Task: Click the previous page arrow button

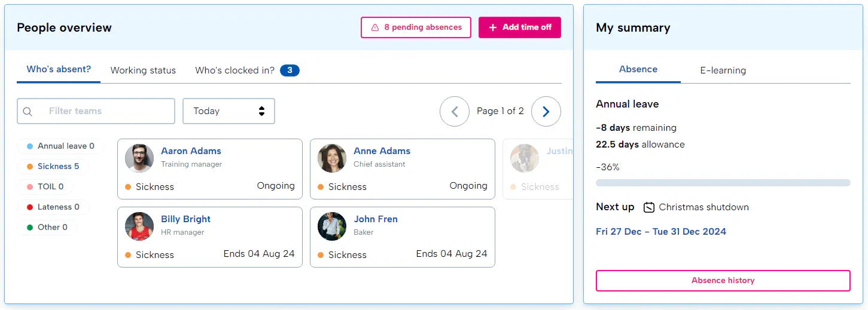Action: pyautogui.click(x=455, y=111)
